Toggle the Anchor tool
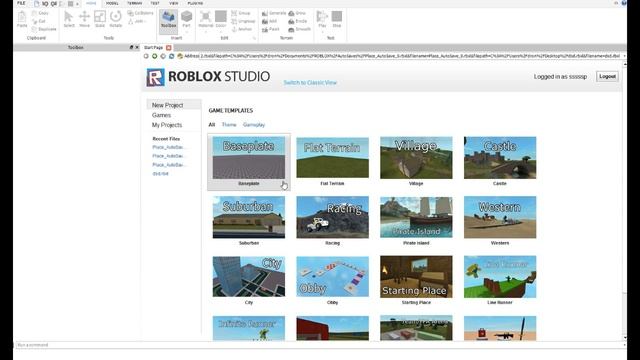 [242, 29]
